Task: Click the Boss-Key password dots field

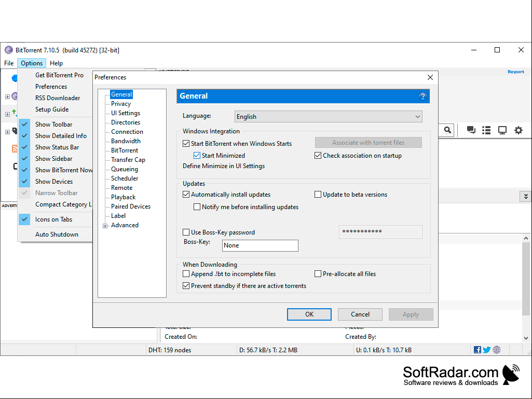Action: [380, 232]
